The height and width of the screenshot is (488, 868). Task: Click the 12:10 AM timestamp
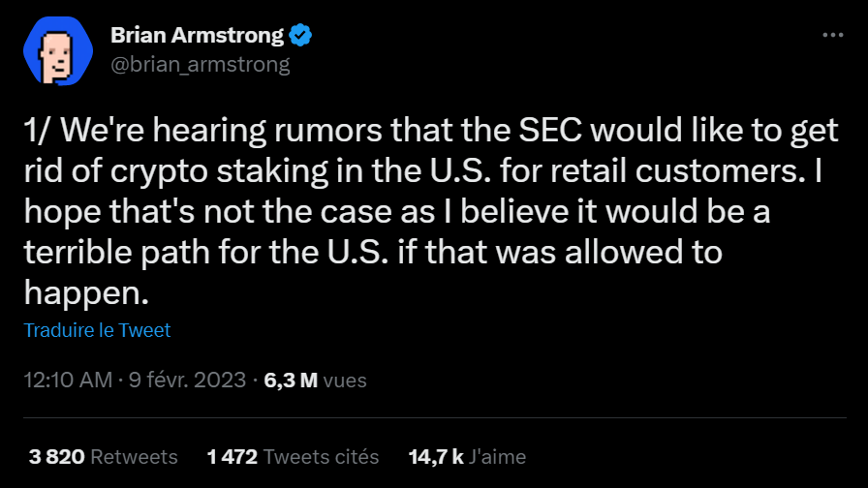click(68, 380)
